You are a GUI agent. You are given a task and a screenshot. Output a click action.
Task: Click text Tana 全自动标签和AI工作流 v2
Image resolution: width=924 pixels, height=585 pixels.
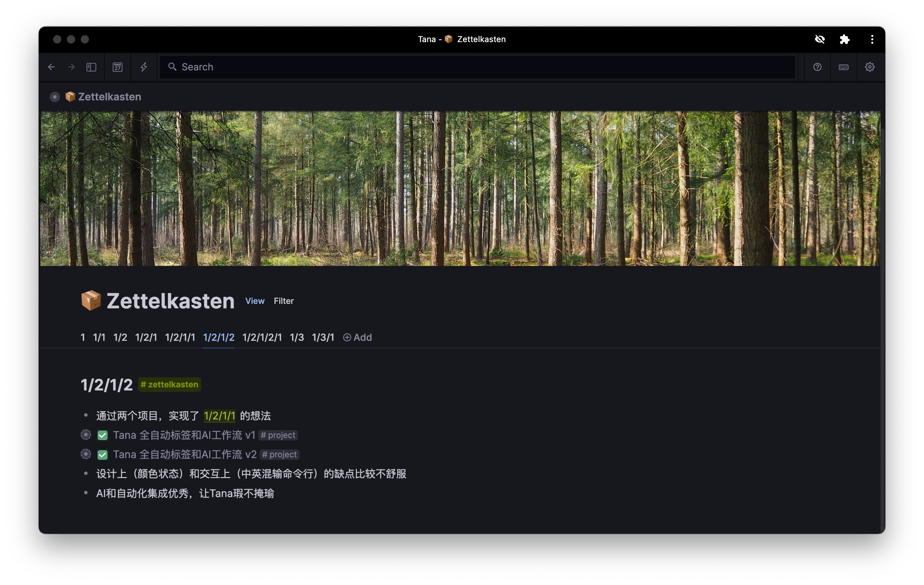[184, 455]
